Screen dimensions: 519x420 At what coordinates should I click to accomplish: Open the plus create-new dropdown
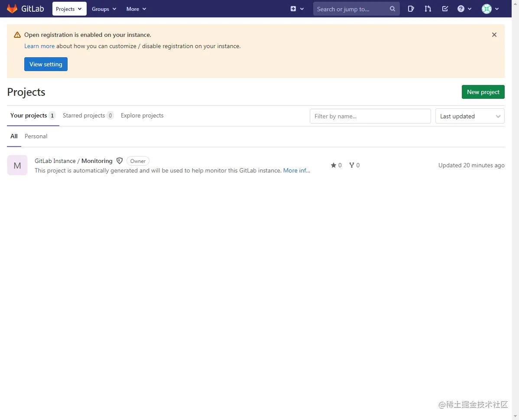coord(297,9)
